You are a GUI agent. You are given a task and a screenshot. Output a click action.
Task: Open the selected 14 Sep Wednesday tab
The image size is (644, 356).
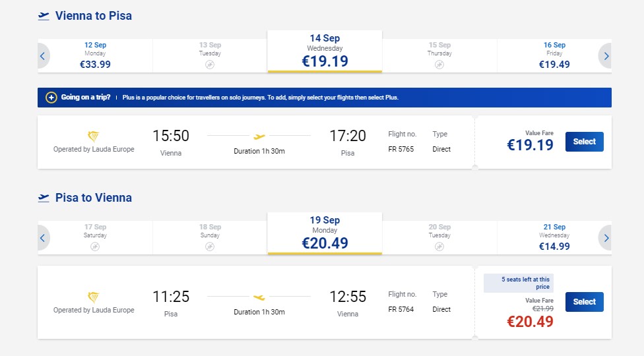[x=325, y=51]
